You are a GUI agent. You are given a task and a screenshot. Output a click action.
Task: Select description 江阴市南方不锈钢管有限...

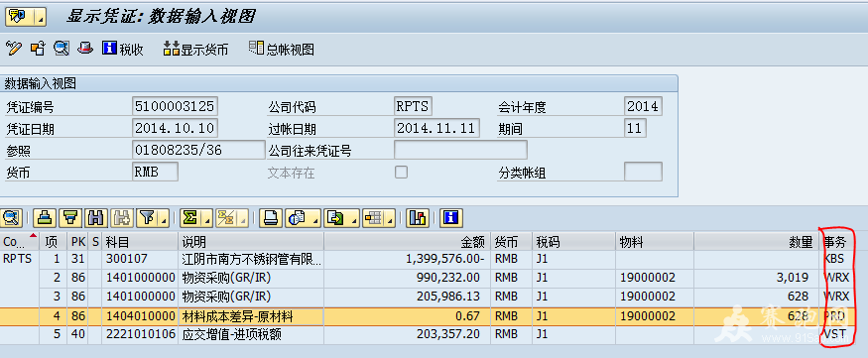(251, 260)
